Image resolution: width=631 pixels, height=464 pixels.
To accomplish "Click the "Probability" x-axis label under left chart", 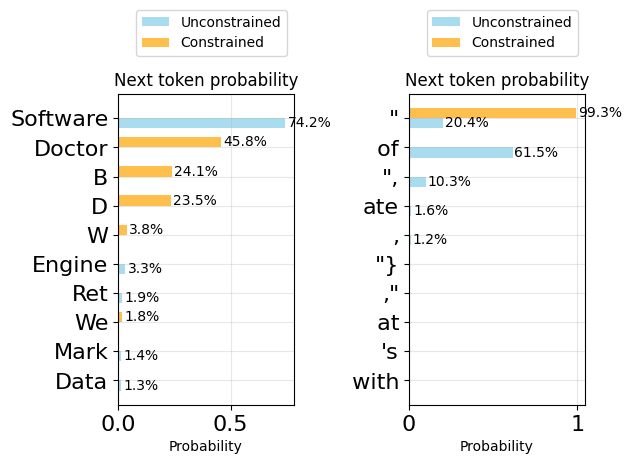I will coord(206,446).
